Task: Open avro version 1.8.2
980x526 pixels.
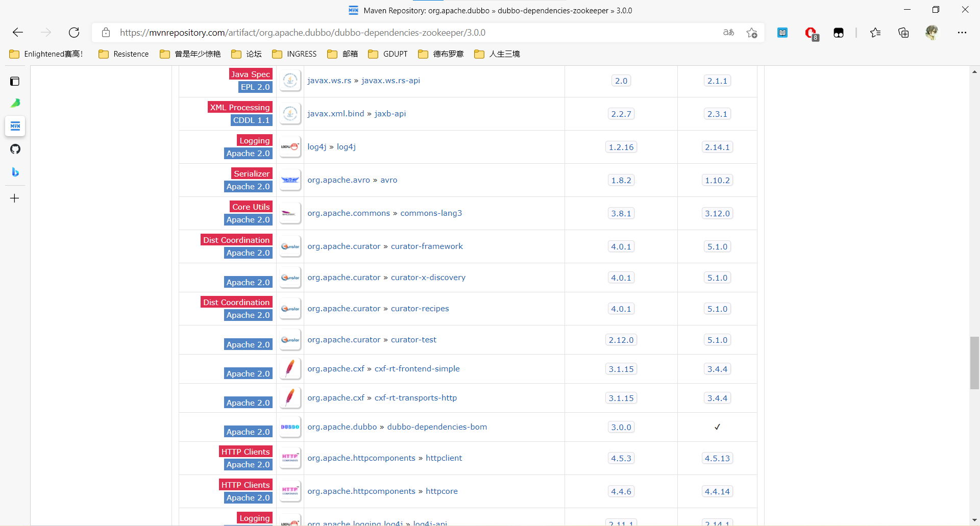Action: 621,180
